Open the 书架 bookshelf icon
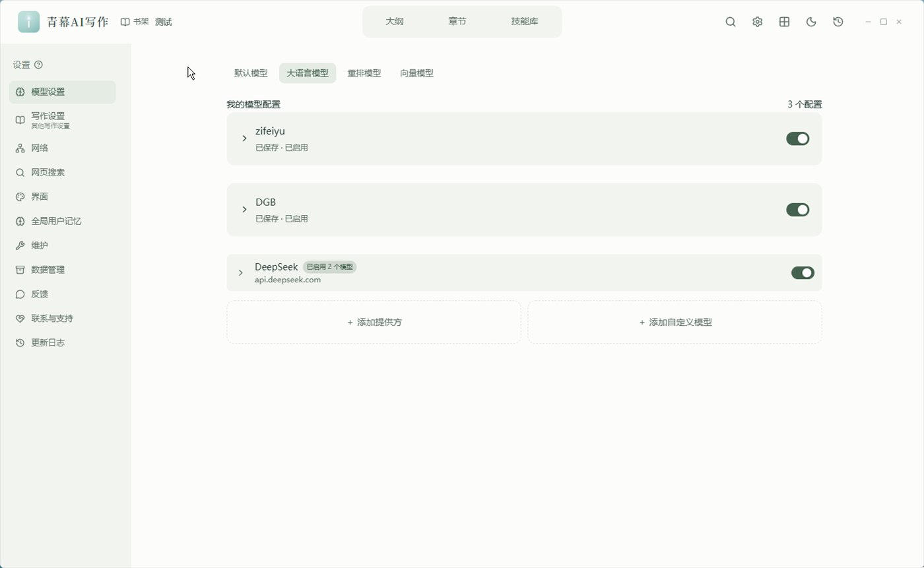This screenshot has width=924, height=568. tap(125, 22)
